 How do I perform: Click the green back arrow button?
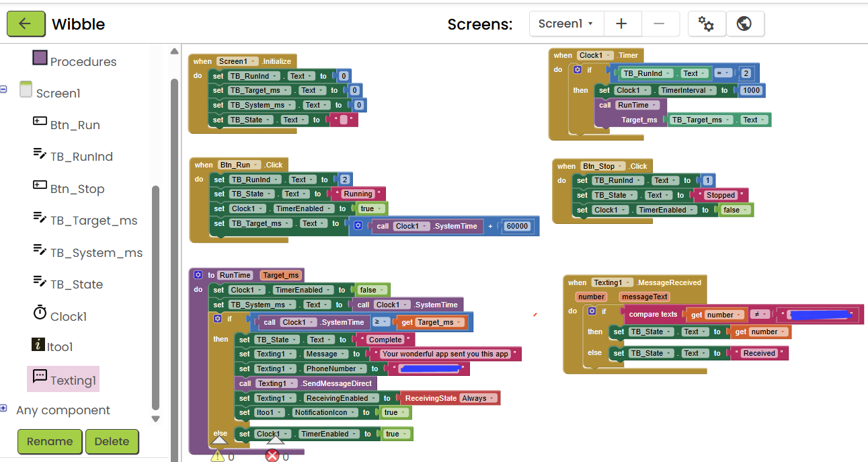[26, 24]
